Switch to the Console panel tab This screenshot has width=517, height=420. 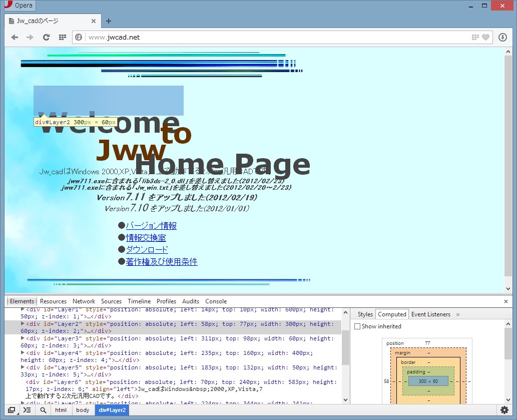pos(216,301)
